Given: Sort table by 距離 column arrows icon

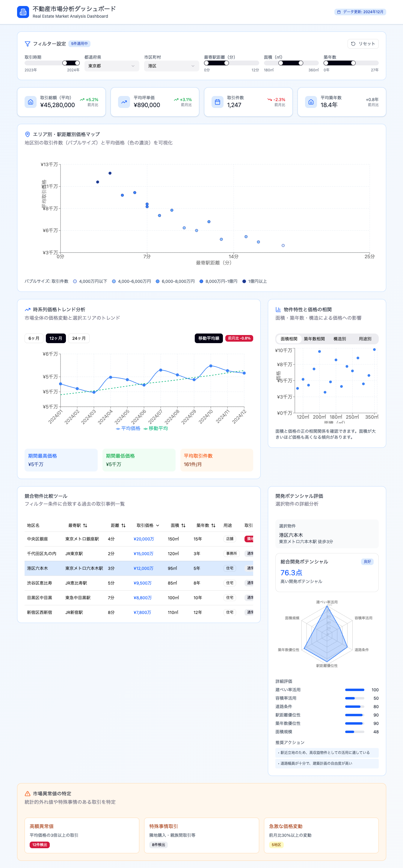Looking at the screenshot, I should [x=123, y=525].
